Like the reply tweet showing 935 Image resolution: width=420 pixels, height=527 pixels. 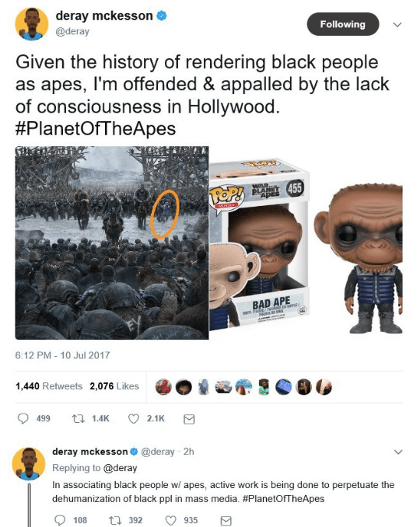(x=171, y=520)
